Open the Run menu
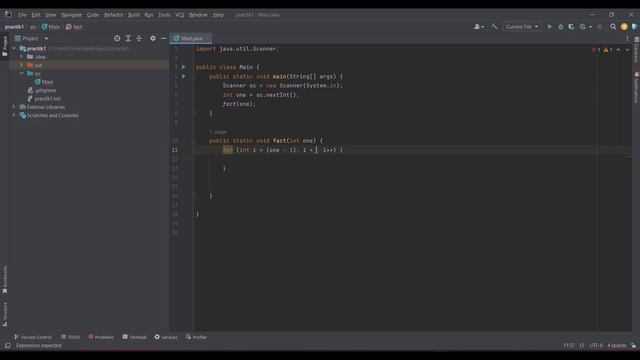Screen dimensions: 640x360 (x=149, y=15)
